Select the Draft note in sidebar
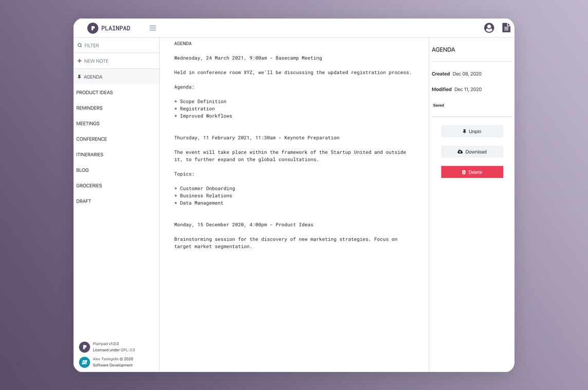The width and height of the screenshot is (588, 390). coord(84,201)
